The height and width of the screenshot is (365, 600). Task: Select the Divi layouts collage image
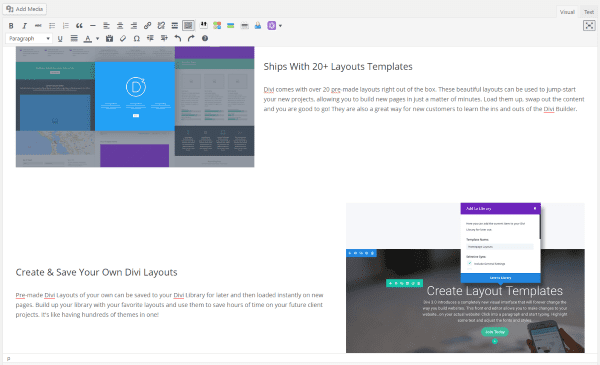135,107
